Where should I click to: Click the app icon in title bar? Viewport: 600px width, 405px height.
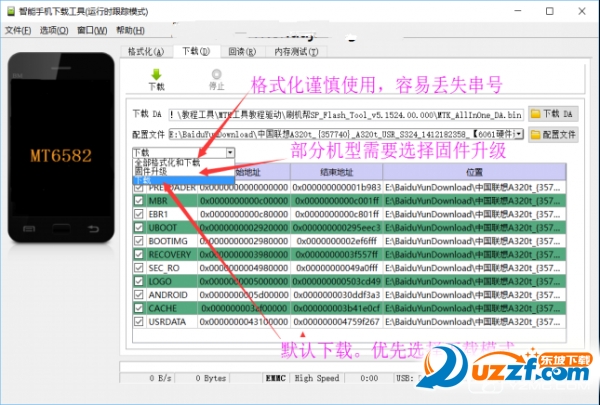(11, 11)
